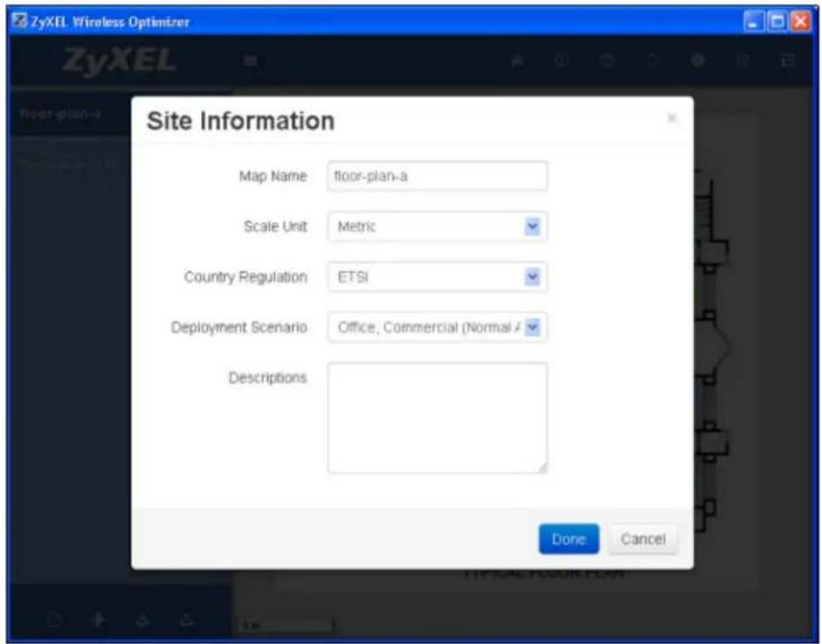Click the list icon at far right of toolbar
Screen dimensions: 822x644
(788, 61)
